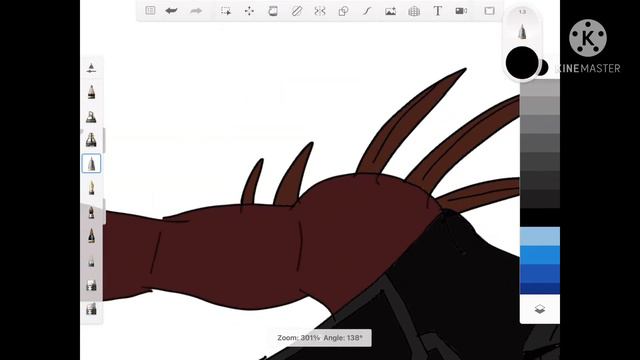Import an image with the picture icon
This screenshot has width=640, height=360.
390,11
